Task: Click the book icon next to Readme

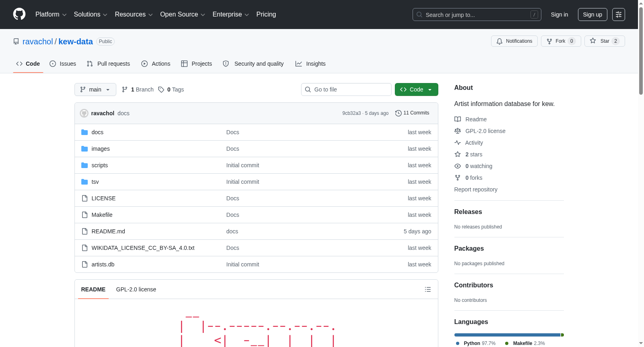Action: [458, 119]
